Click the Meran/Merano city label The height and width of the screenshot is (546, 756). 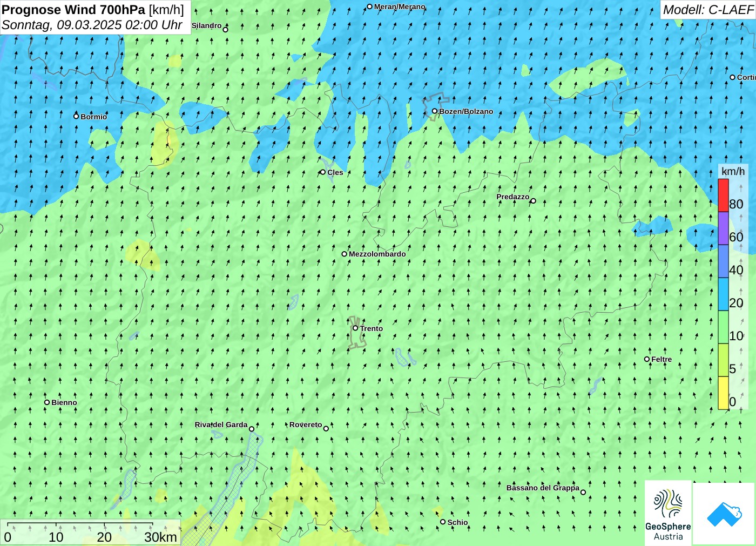coord(400,6)
